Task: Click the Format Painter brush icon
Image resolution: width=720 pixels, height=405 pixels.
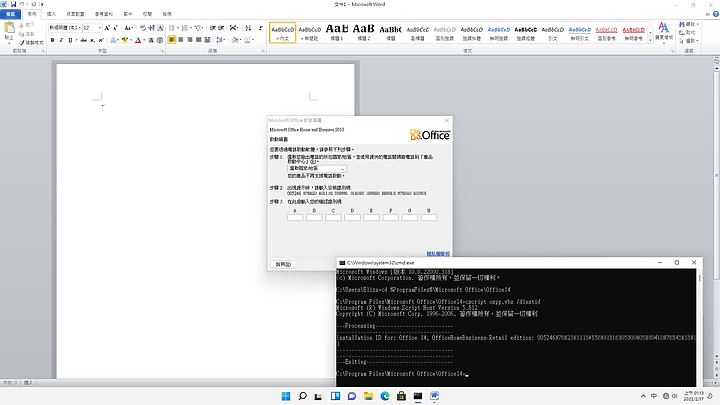Action: 21,43
